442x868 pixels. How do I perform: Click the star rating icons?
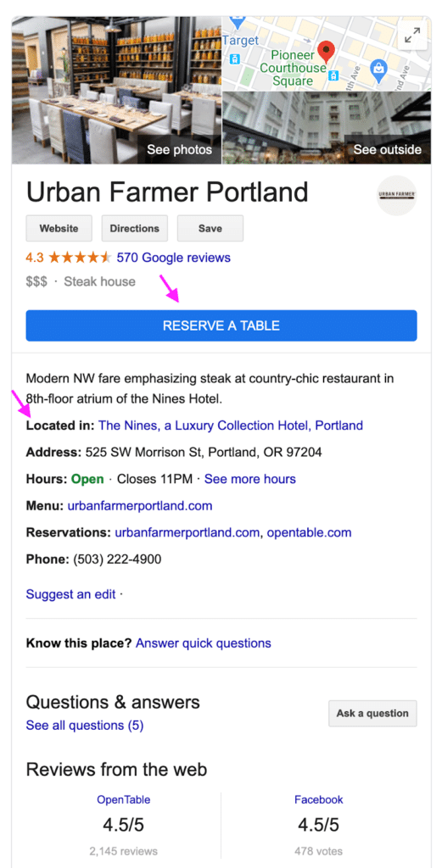pos(81,258)
